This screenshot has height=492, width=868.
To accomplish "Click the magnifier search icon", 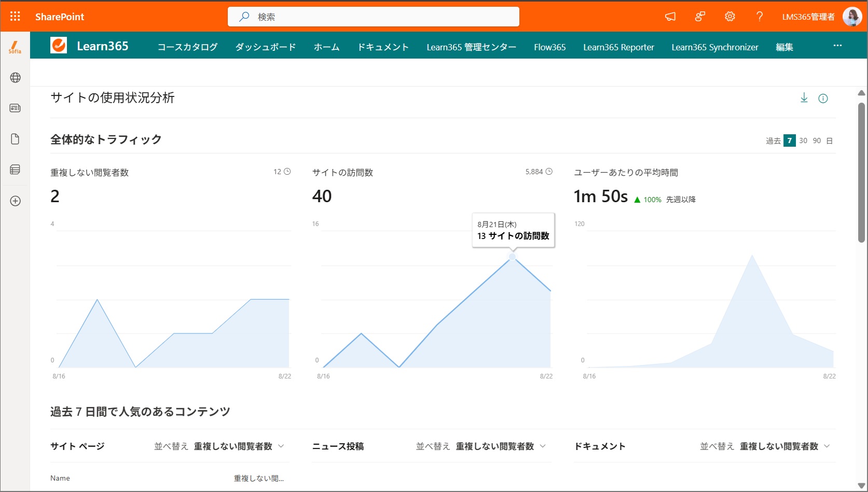I will tap(244, 17).
